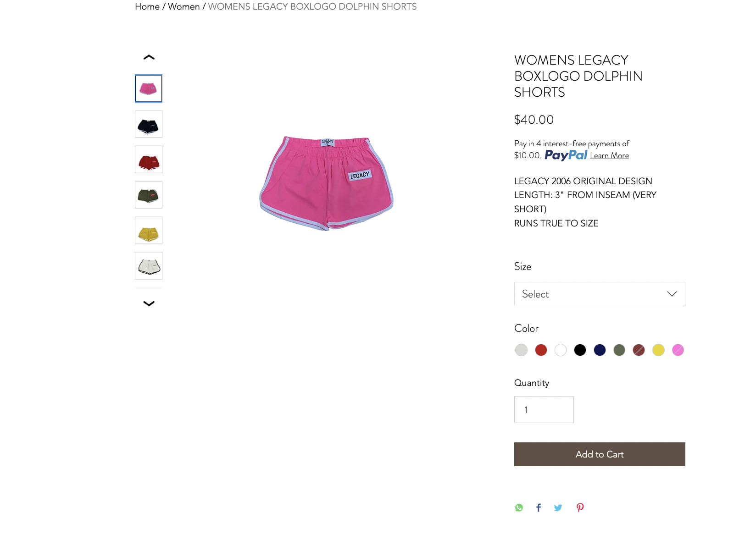Share product on Facebook
This screenshot has height=551, width=756.
coord(539,507)
